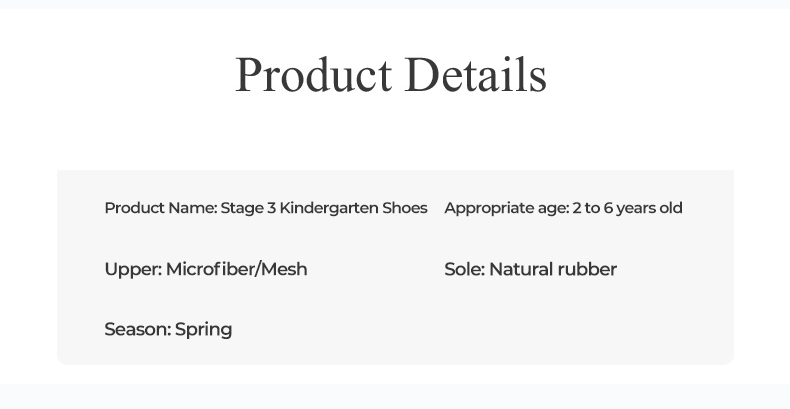
Task: Click the "years old" text
Action: (655, 208)
